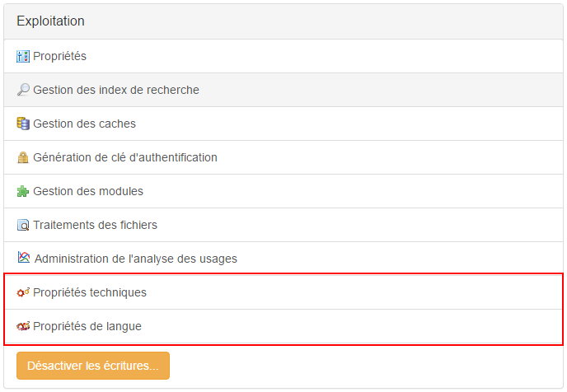
Task: Click the Exploitation panel header
Action: (x=283, y=21)
